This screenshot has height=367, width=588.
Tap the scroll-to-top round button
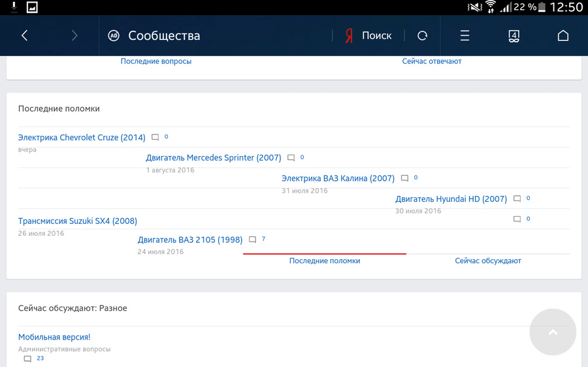coord(553,332)
